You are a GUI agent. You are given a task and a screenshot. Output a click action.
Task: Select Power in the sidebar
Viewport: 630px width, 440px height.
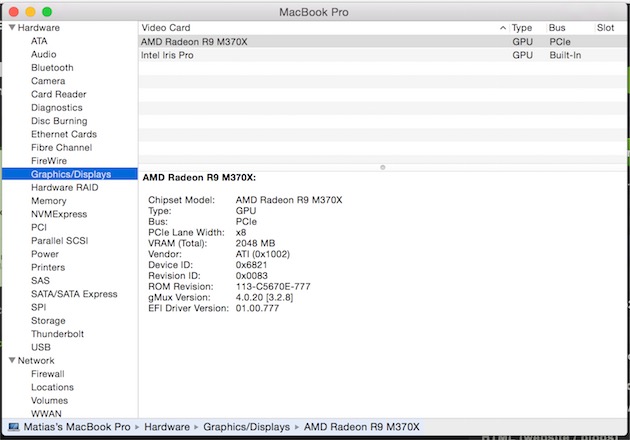click(x=45, y=254)
